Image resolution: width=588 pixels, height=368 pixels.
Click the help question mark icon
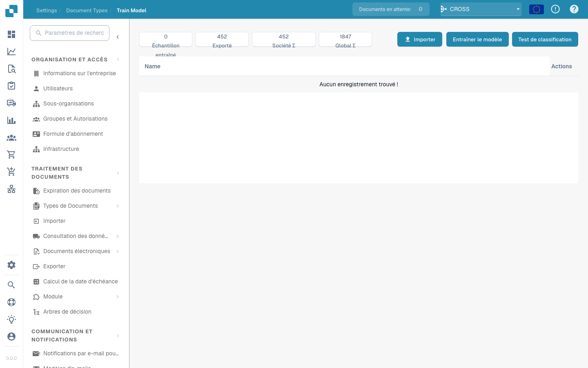(574, 9)
